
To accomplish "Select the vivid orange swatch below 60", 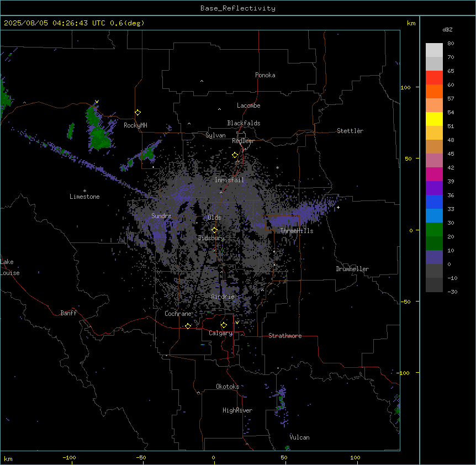I will click(434, 91).
